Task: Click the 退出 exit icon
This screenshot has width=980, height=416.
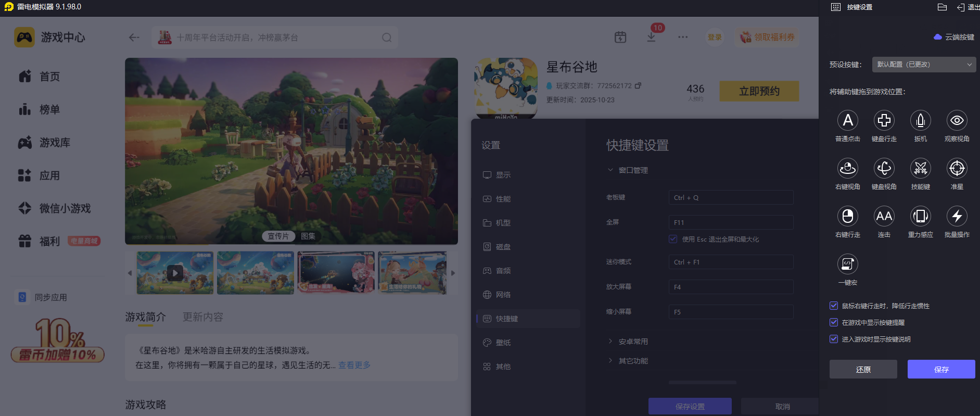Action: (961, 7)
